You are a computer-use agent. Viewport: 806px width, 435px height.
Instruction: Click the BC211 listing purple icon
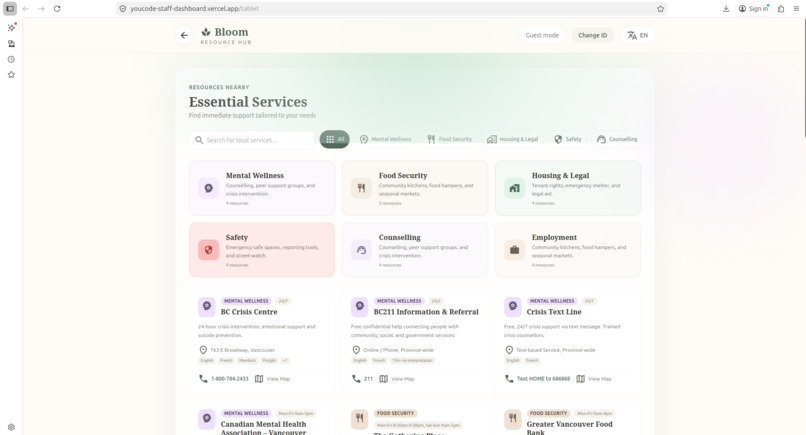pos(360,306)
